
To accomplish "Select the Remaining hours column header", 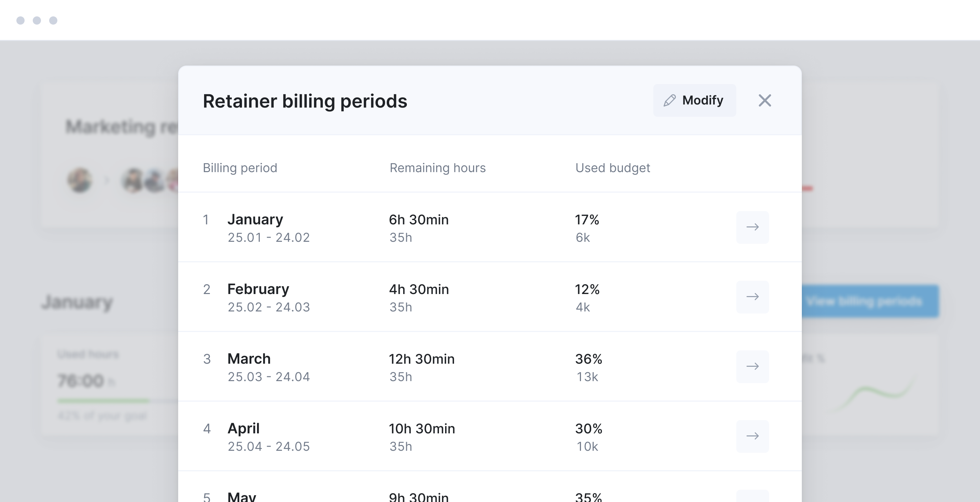I will pos(438,168).
